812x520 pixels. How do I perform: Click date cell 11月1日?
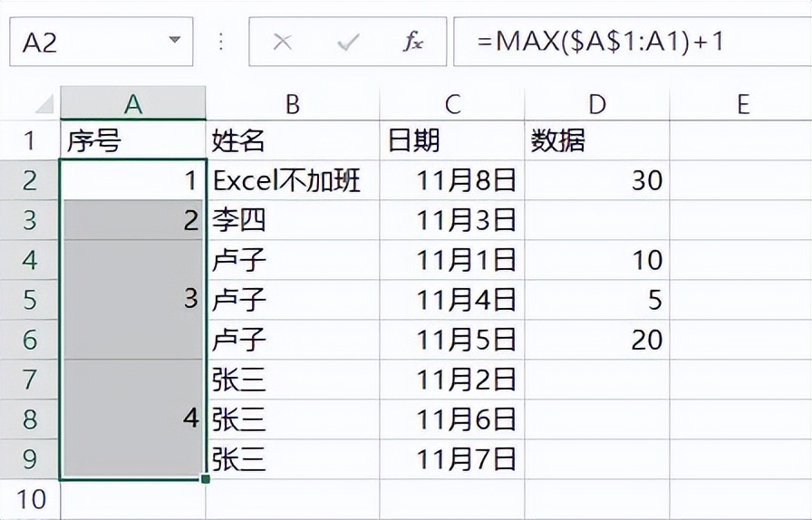tap(452, 260)
